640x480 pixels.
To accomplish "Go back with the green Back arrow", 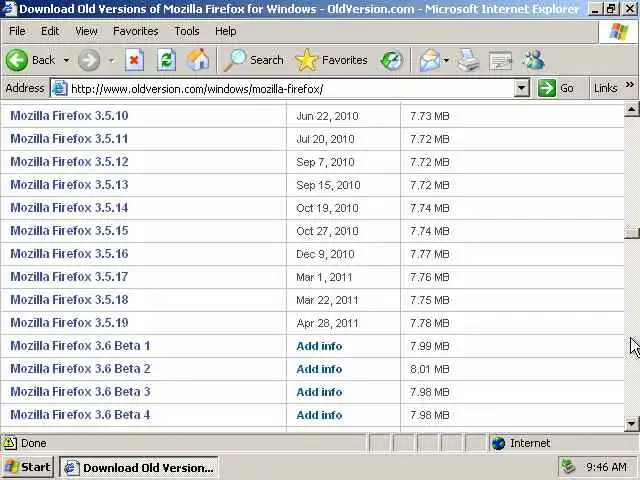I will pyautogui.click(x=17, y=60).
